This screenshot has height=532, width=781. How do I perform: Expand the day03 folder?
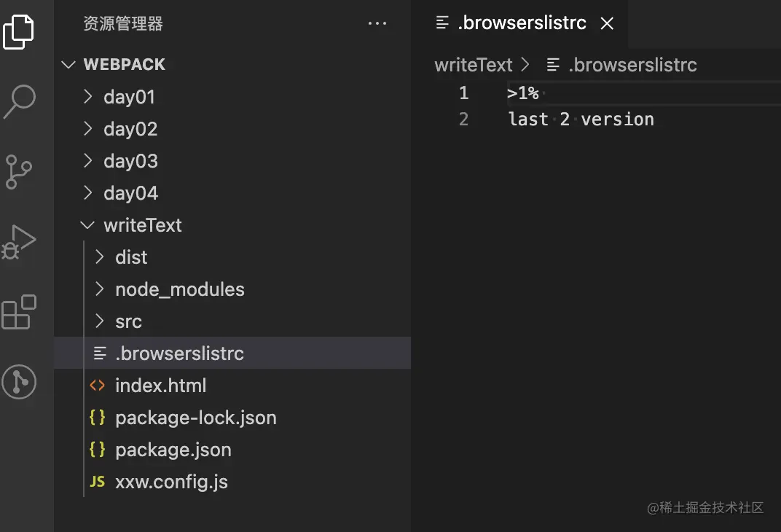(131, 161)
